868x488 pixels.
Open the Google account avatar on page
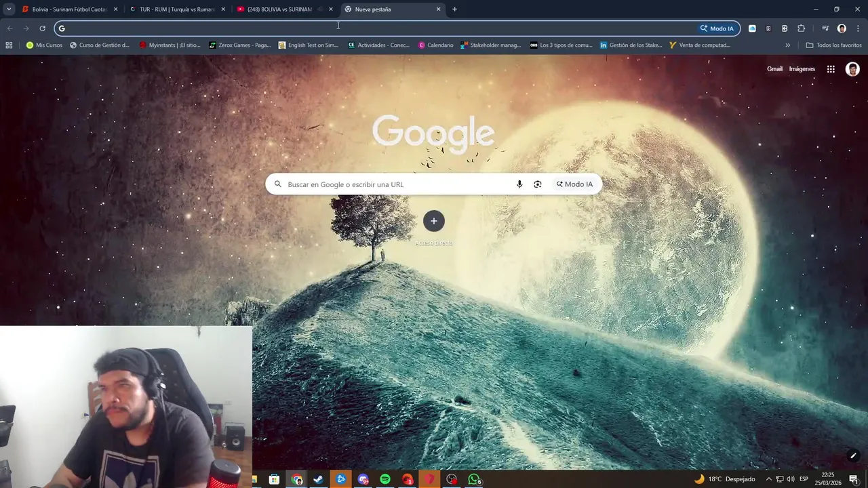(852, 69)
